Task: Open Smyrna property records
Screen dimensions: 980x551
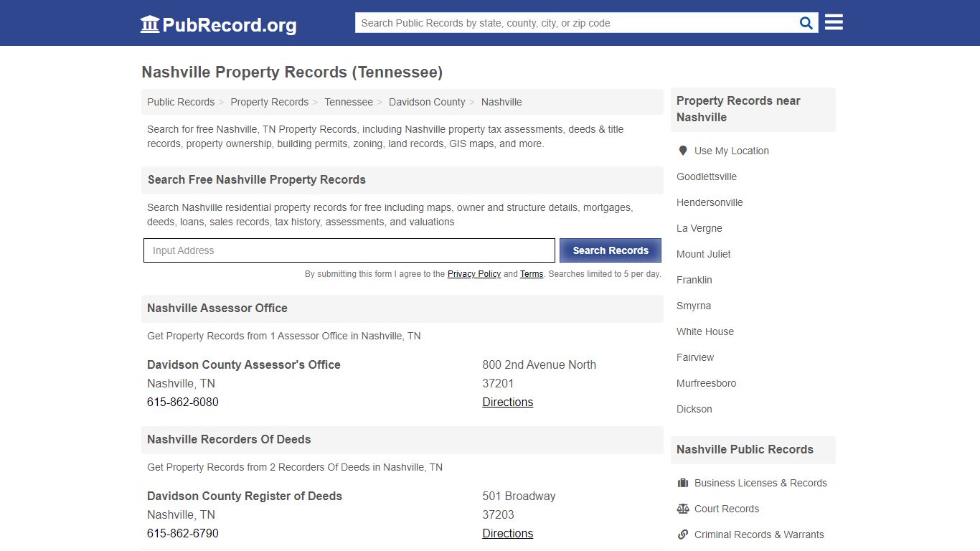Action: point(694,306)
